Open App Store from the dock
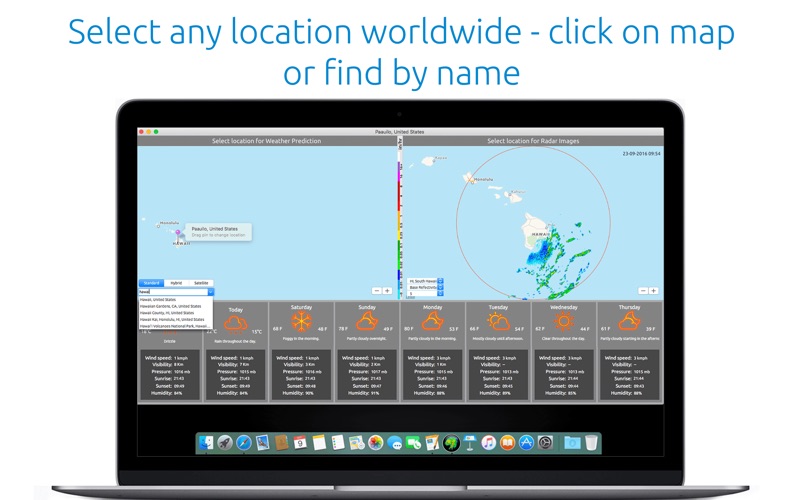This screenshot has width=800, height=500. tap(526, 442)
